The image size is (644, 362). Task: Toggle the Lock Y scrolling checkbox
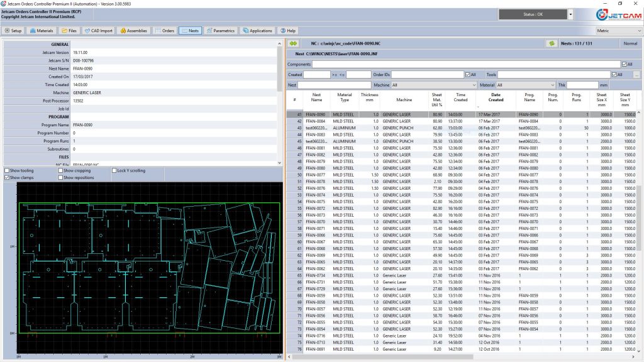click(x=114, y=170)
